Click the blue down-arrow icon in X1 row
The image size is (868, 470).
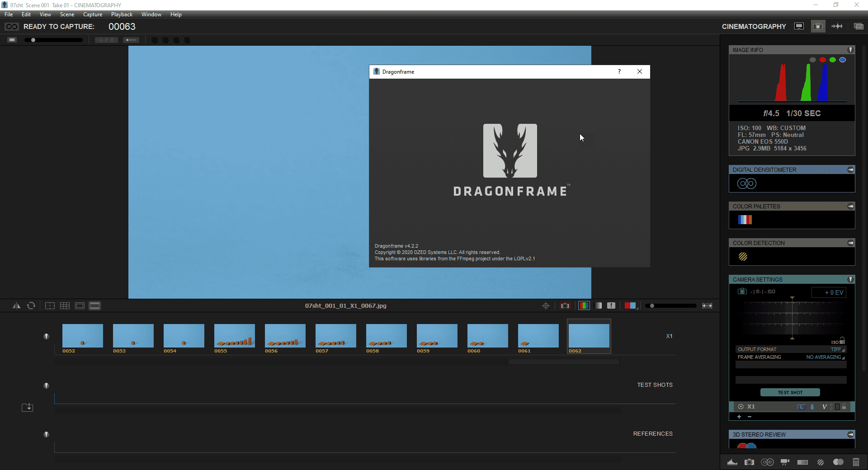[812, 407]
